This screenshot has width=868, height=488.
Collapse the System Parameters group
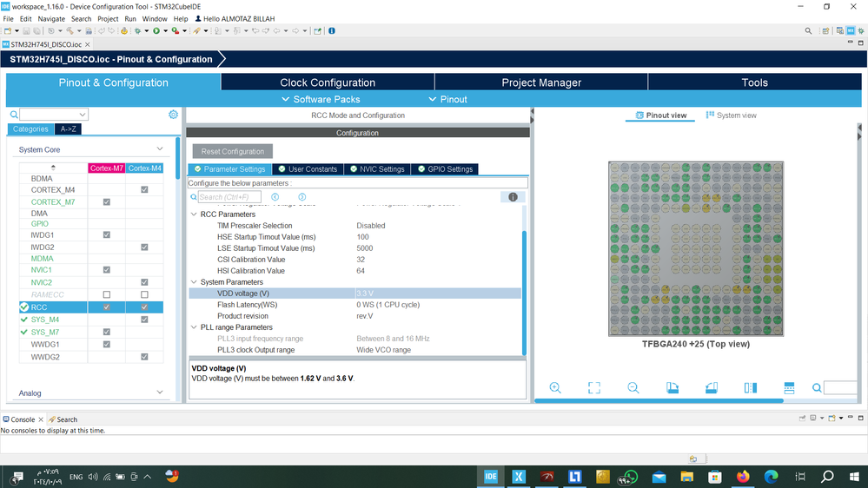click(195, 282)
